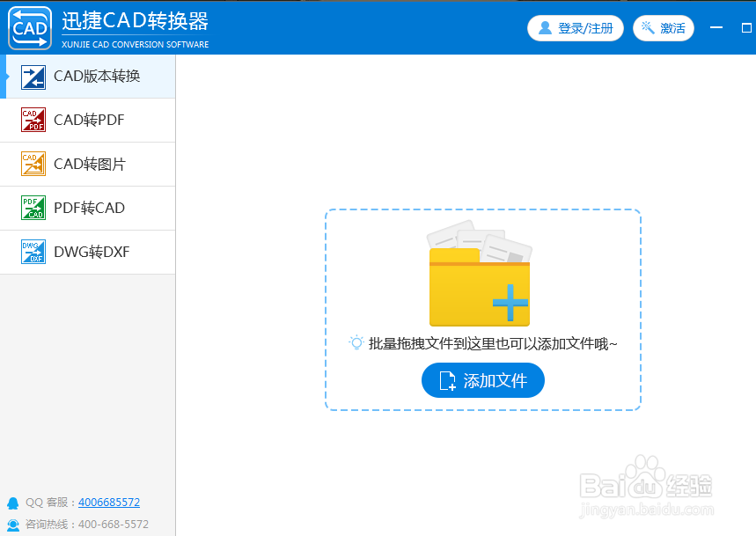
Task: Maximize the converter window
Action: (746, 28)
